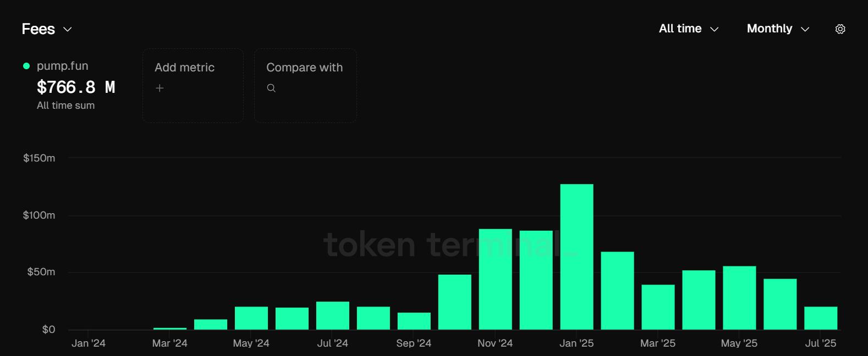Click the chevron beside All time

click(x=715, y=29)
